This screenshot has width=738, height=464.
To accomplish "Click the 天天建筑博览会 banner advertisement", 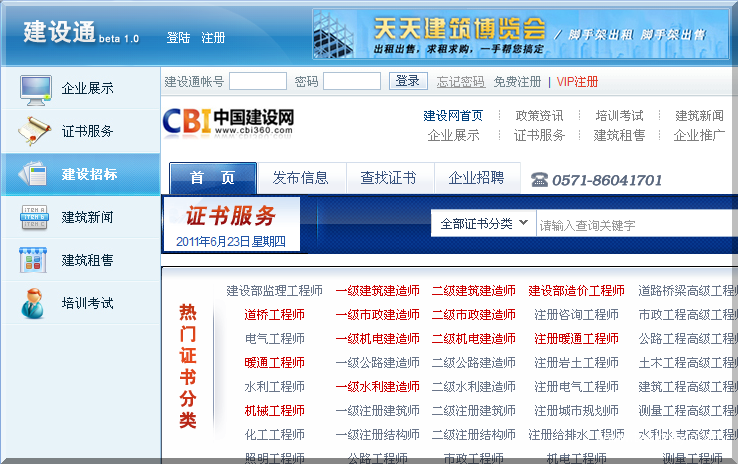I will (520, 35).
